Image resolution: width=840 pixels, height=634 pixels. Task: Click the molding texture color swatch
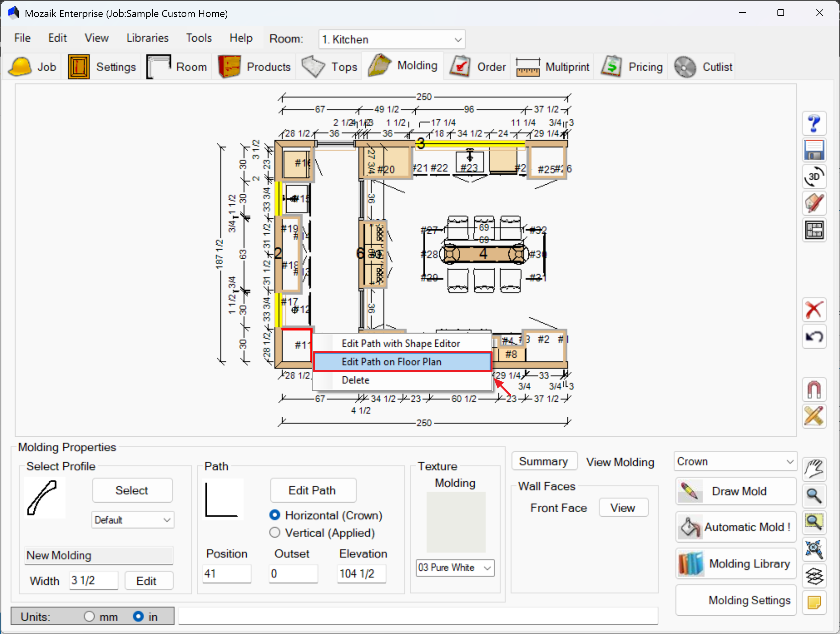click(x=456, y=522)
